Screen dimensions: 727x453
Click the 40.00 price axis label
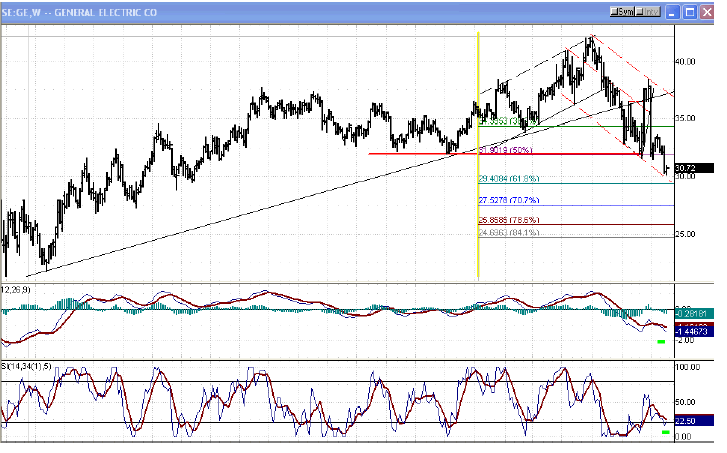688,61
